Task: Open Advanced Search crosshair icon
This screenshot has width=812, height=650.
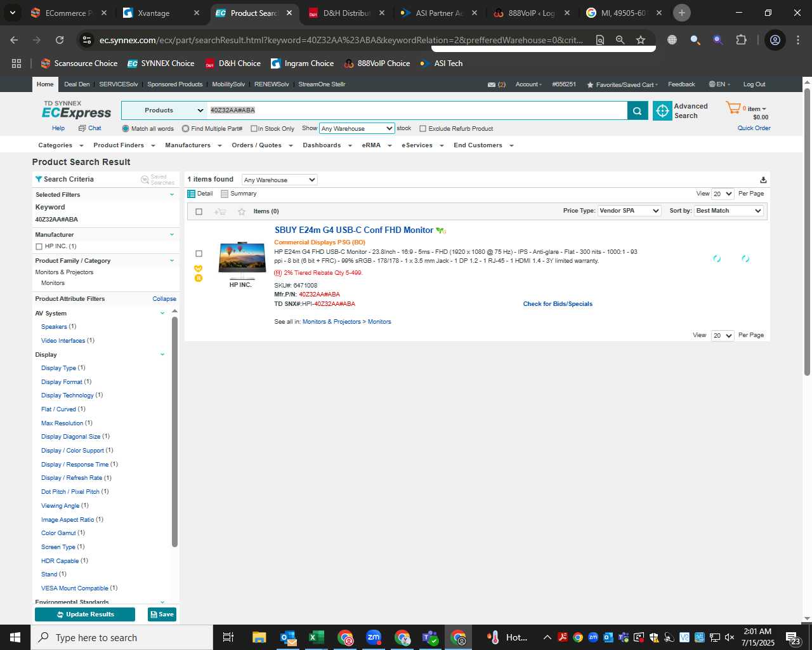Action: (662, 110)
